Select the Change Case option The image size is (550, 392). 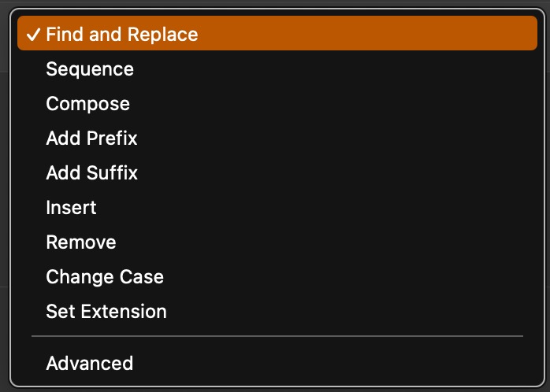pyautogui.click(x=105, y=277)
